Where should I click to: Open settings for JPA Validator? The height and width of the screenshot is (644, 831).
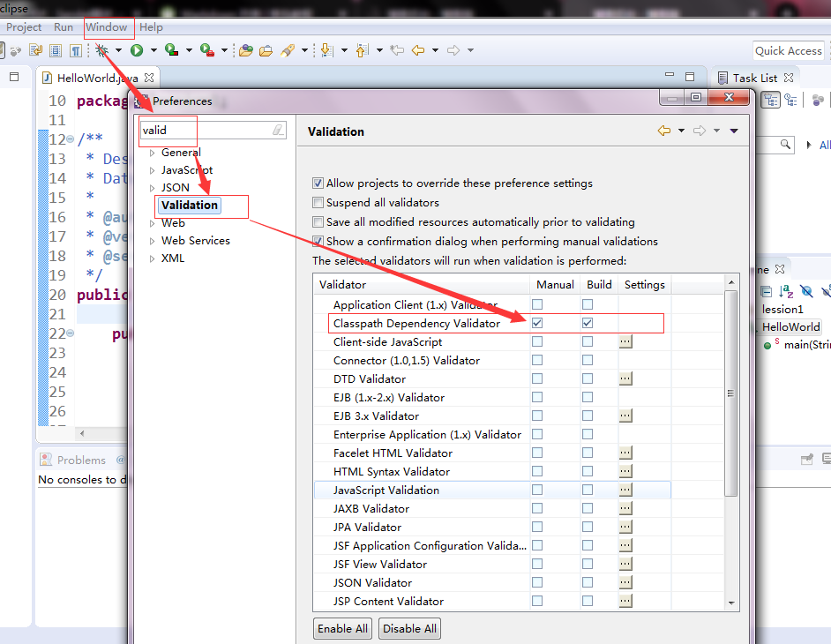[x=625, y=527]
